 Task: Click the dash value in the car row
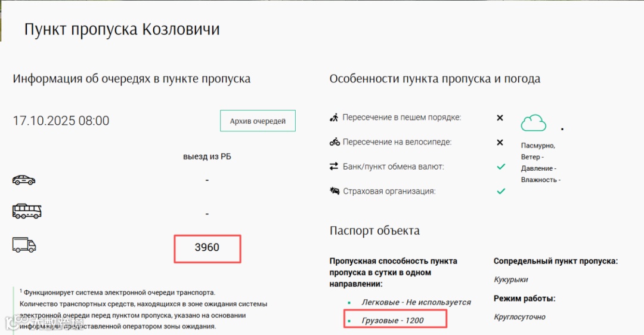[207, 180]
